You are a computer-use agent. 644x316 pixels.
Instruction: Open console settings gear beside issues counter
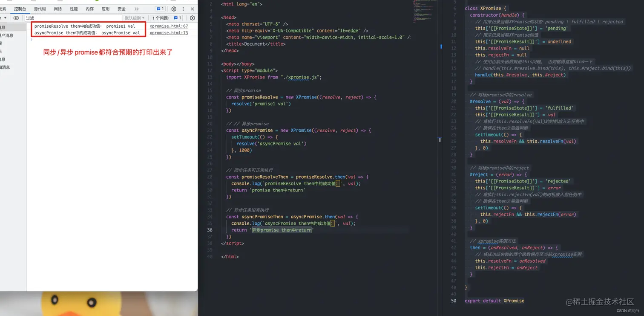tap(193, 18)
